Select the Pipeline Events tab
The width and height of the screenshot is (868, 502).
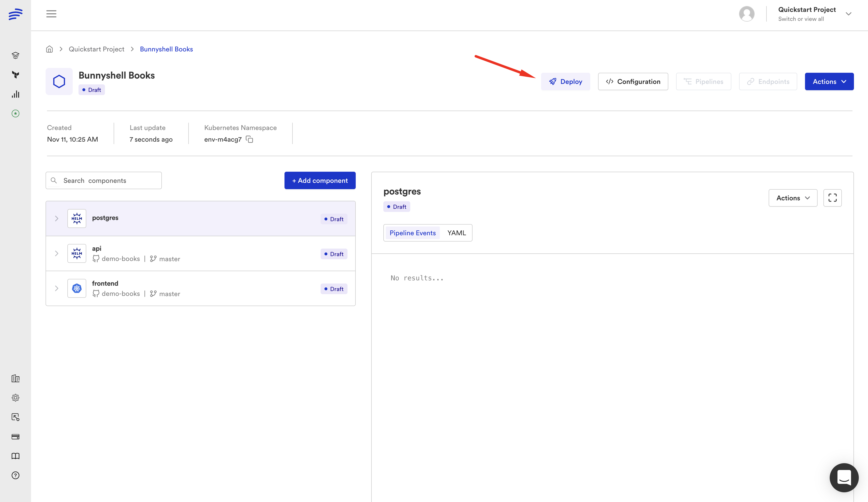point(412,233)
